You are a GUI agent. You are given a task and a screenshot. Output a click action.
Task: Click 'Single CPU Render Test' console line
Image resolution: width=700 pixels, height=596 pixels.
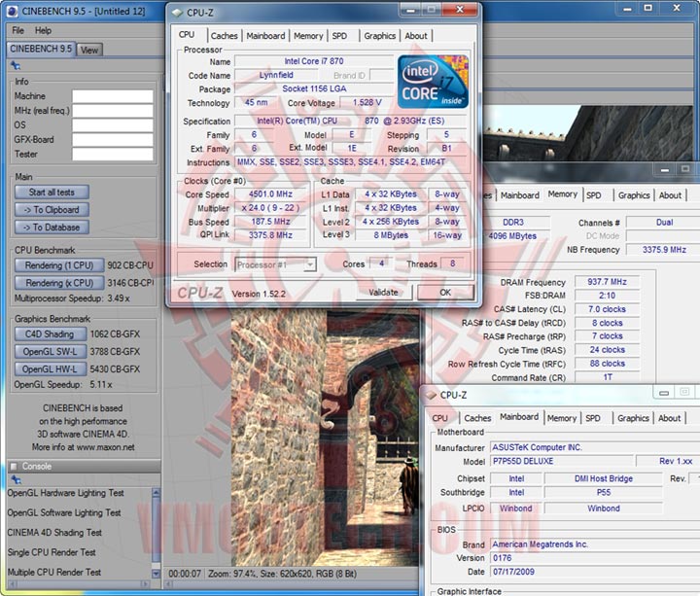click(x=52, y=552)
